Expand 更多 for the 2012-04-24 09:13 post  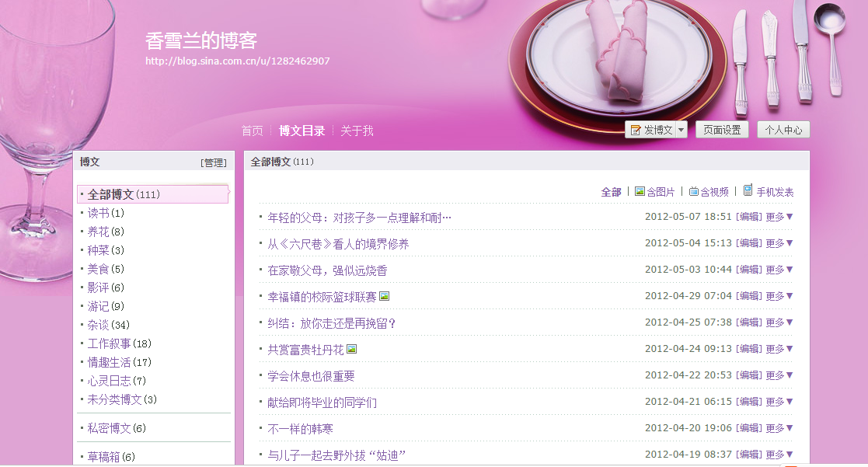tap(779, 349)
